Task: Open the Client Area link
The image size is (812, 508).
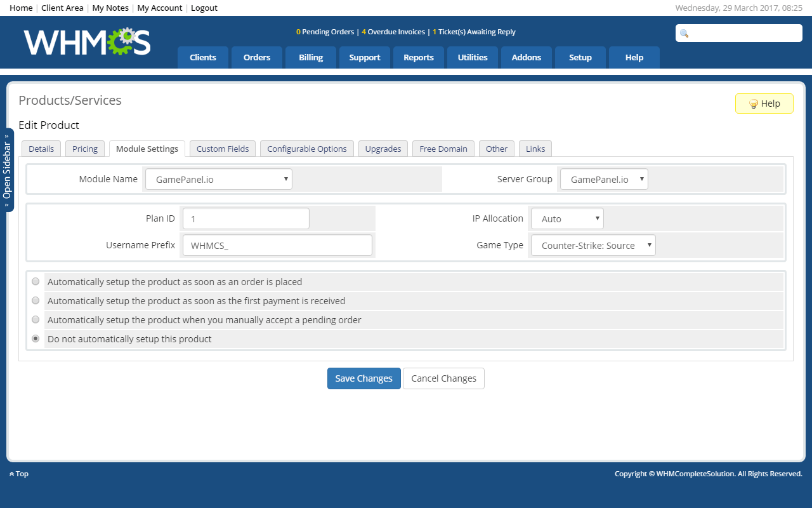Action: click(x=62, y=8)
